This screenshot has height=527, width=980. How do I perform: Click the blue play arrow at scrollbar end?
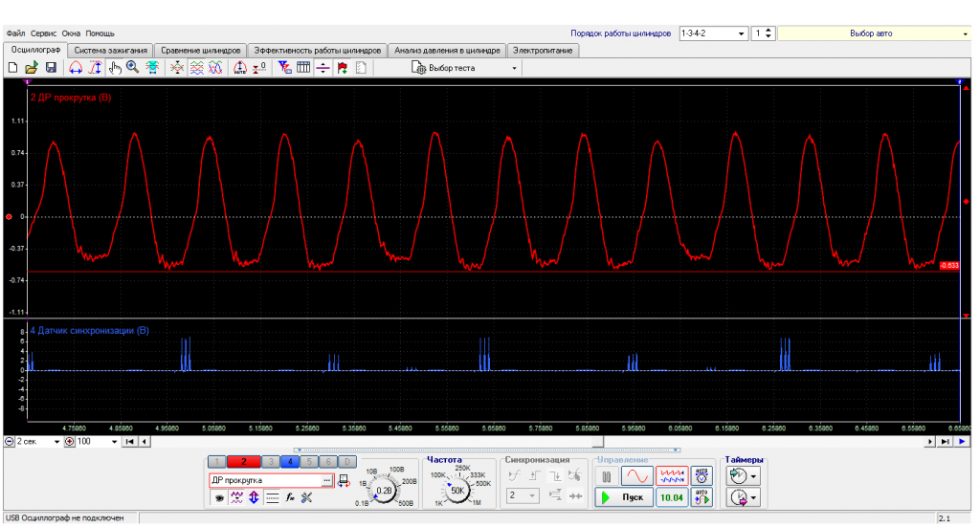pyautogui.click(x=962, y=442)
